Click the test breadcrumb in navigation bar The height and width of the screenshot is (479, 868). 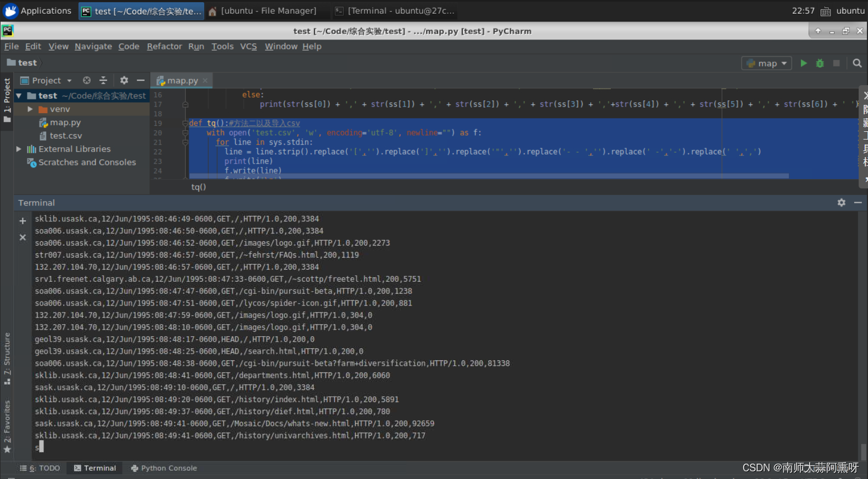(x=22, y=63)
